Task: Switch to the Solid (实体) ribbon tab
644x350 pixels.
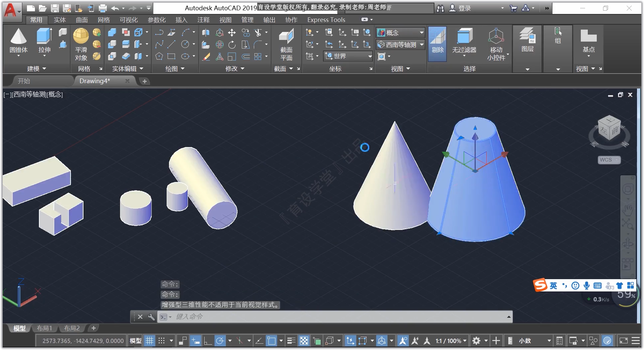Action: click(x=60, y=20)
